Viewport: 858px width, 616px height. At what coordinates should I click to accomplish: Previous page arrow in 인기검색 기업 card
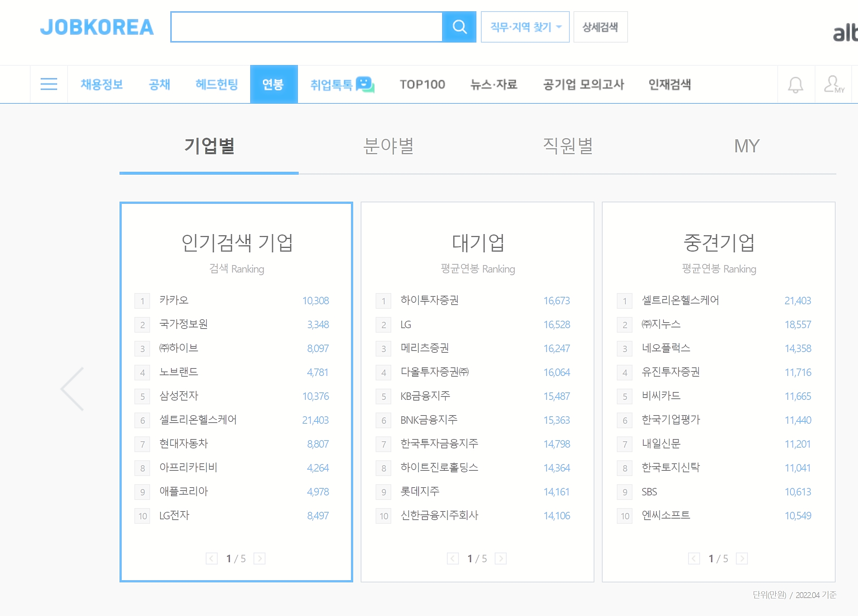coord(211,559)
